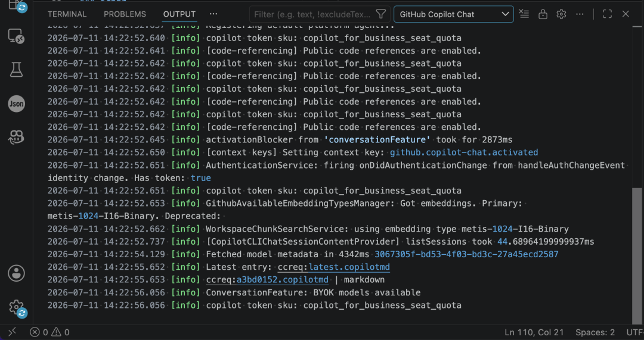644x340 pixels.
Task: Toggle maximized panel size
Action: tap(607, 14)
